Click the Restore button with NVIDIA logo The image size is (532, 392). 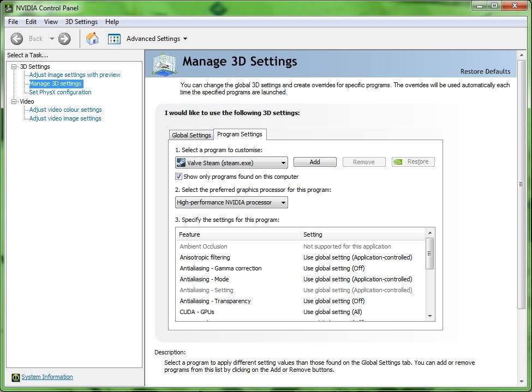pos(413,162)
